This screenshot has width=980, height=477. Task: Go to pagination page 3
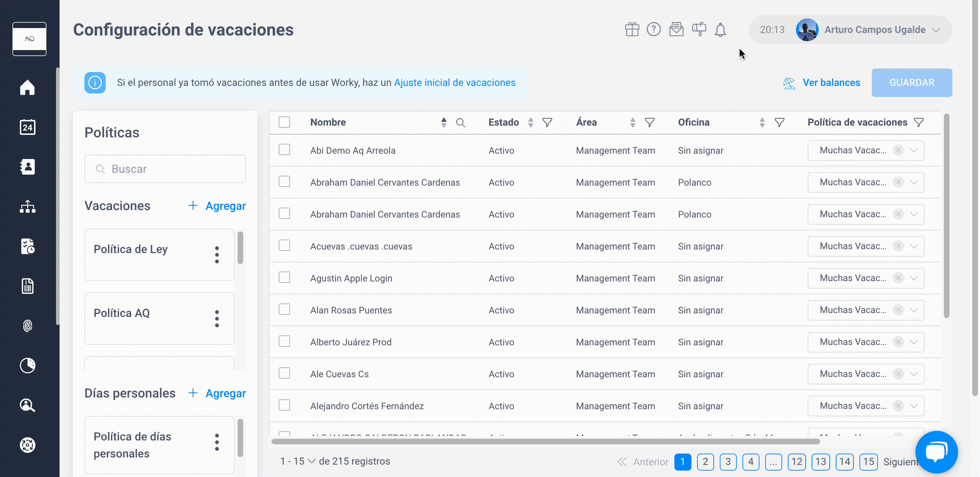(728, 462)
